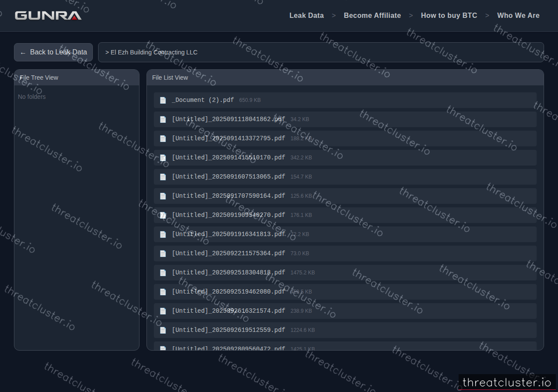
Task: Click file icon for [Untitled]_2025092616321574.pdf
Action: [163, 311]
